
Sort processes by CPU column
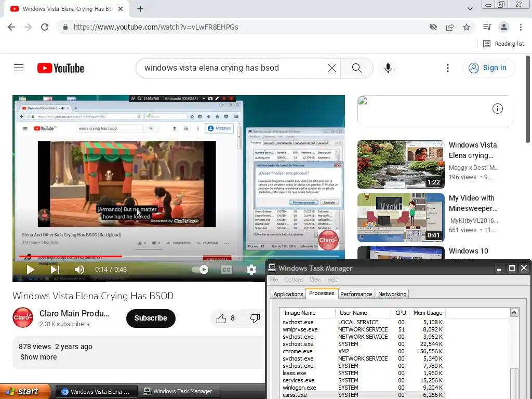pyautogui.click(x=401, y=313)
